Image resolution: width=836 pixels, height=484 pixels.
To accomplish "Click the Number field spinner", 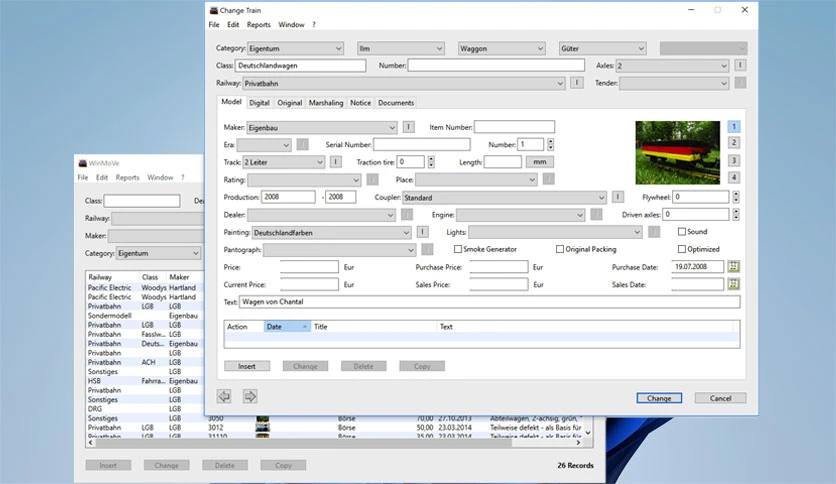I will [x=551, y=144].
